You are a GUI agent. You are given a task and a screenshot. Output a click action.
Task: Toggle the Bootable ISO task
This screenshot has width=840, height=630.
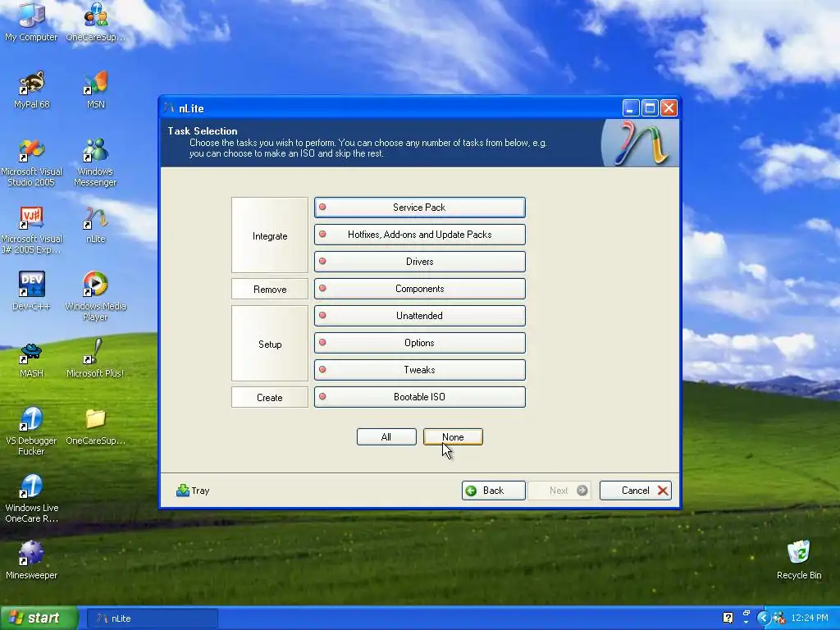[x=419, y=397]
